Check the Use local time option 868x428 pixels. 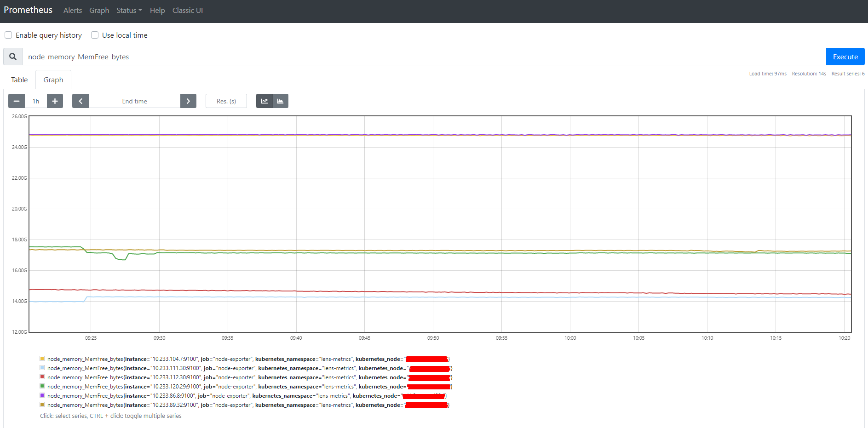click(94, 35)
